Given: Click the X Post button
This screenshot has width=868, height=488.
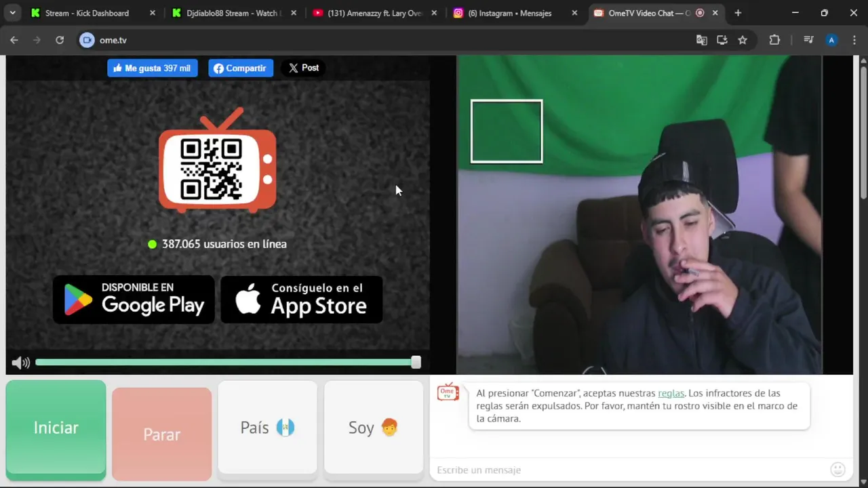Looking at the screenshot, I should 303,68.
